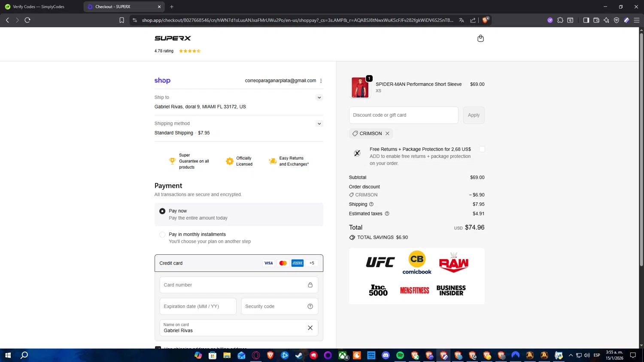Click the Total $74.96 amount
Image resolution: width=644 pixels, height=362 pixels.
point(474,227)
